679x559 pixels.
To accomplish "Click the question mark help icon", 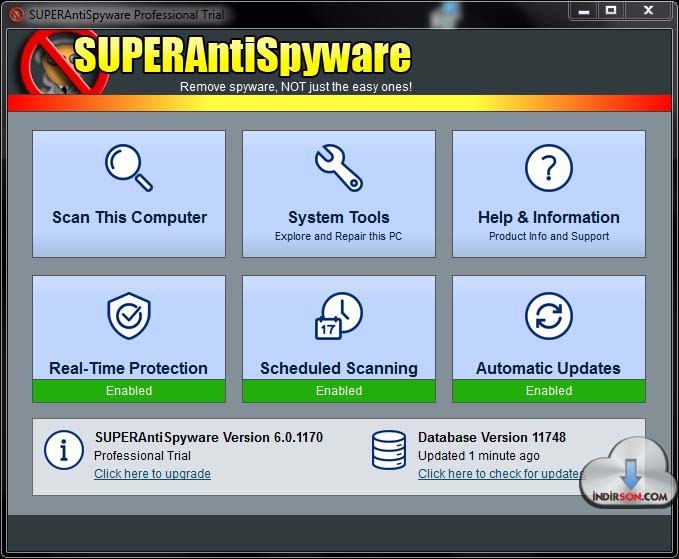I will tap(549, 168).
